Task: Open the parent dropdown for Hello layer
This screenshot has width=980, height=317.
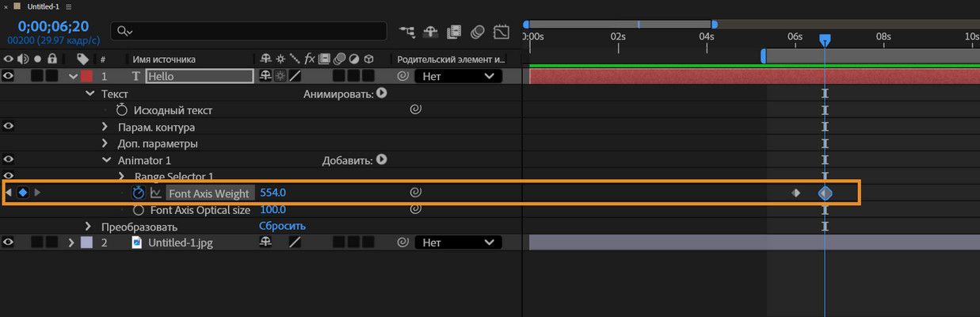Action: coord(458,76)
